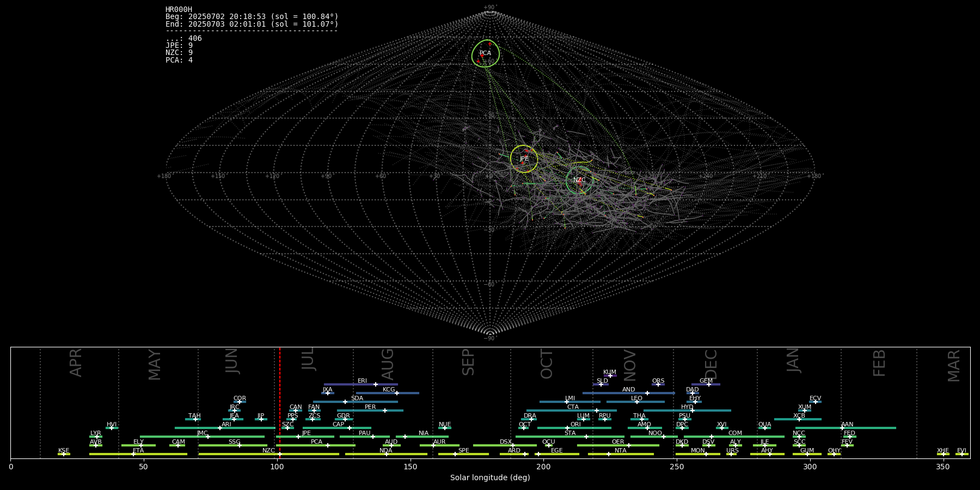The width and height of the screenshot is (980, 490).
Task: Click the 'JPE: 9' legend entry
Action: pos(179,45)
